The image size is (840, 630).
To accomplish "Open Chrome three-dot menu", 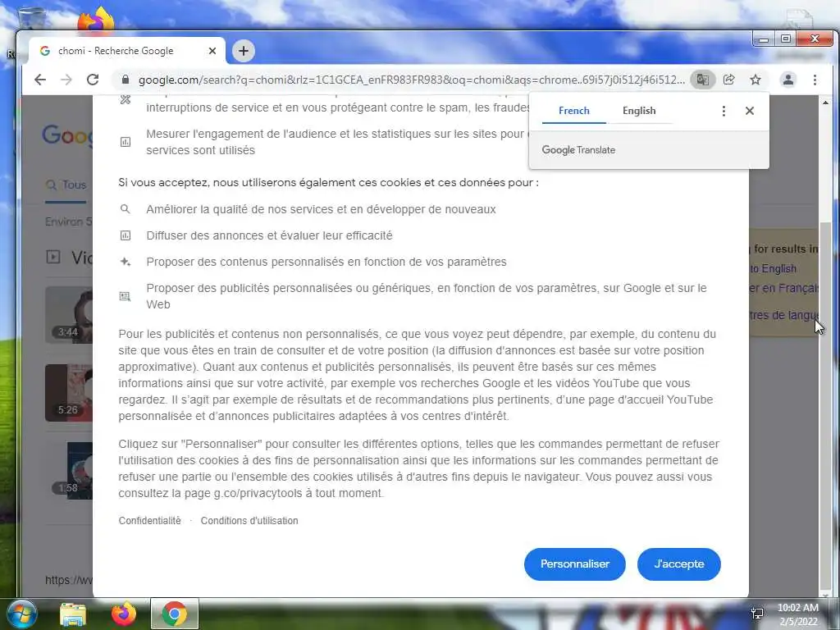I will (815, 80).
